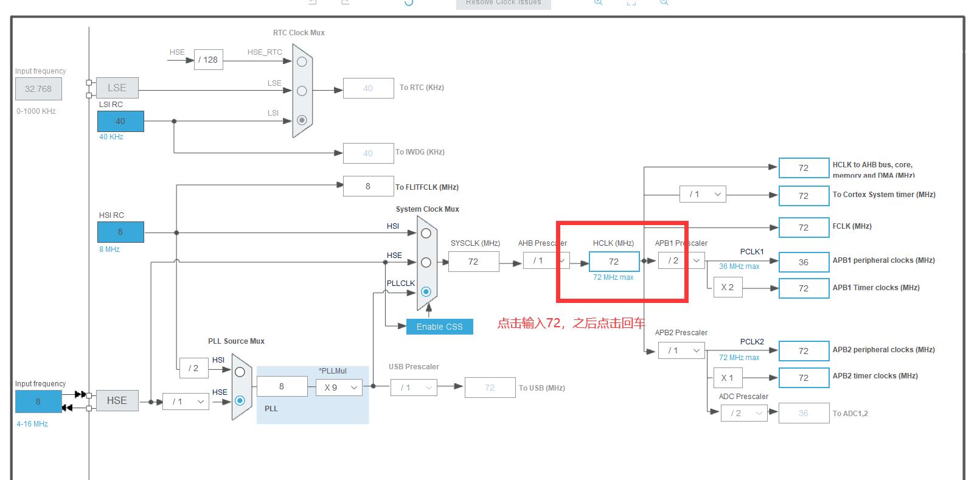This screenshot has height=480, width=980.
Task: Open the APB1 Prescaler dropdown
Action: [x=681, y=260]
